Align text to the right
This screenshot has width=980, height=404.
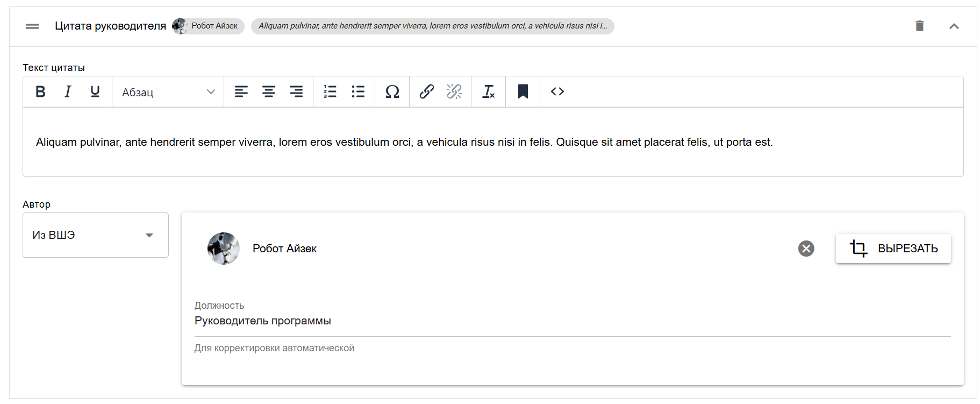point(296,92)
